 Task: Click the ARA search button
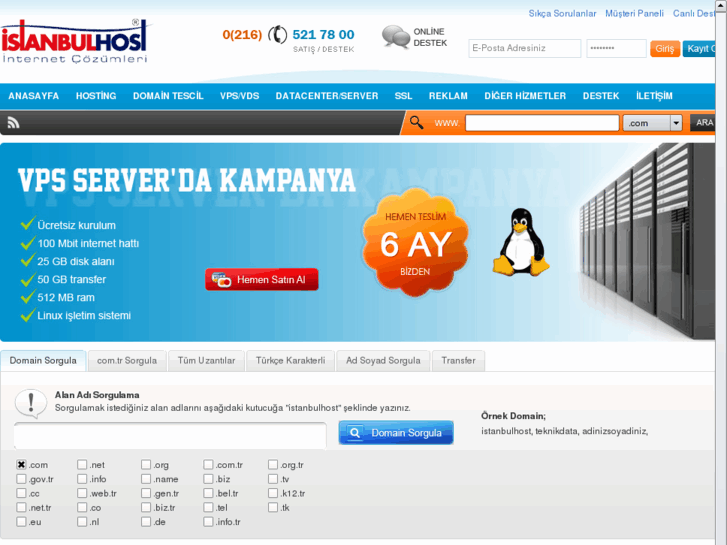(x=703, y=122)
